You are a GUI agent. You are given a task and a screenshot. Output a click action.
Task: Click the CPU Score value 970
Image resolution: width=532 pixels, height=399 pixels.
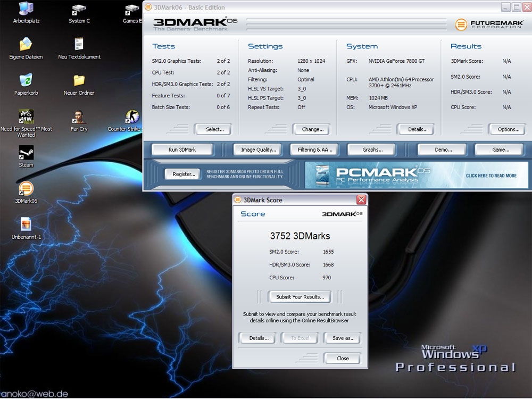click(x=327, y=278)
